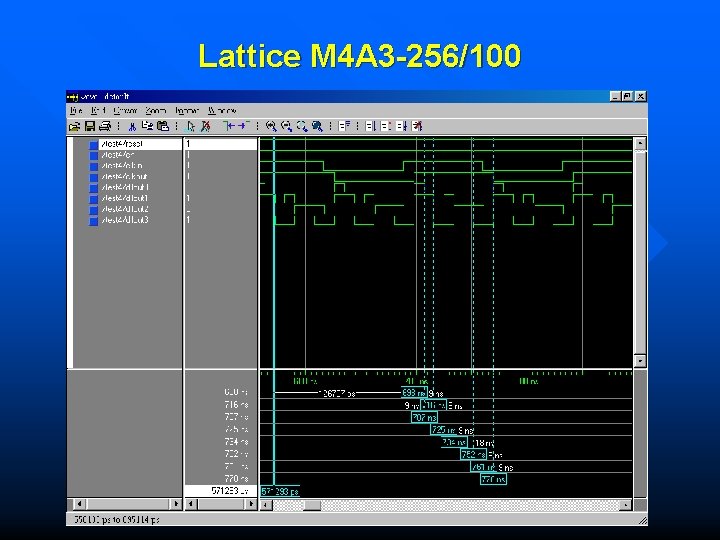Viewport: 720px width, 540px height.
Task: Click the waveform vertical scrollbar down arrow
Action: [x=640, y=360]
